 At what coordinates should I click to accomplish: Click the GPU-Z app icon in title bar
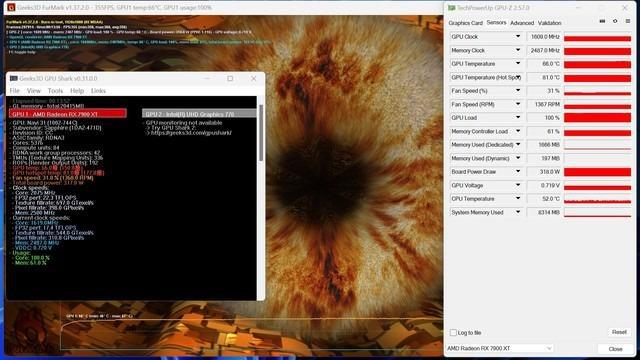tap(451, 8)
